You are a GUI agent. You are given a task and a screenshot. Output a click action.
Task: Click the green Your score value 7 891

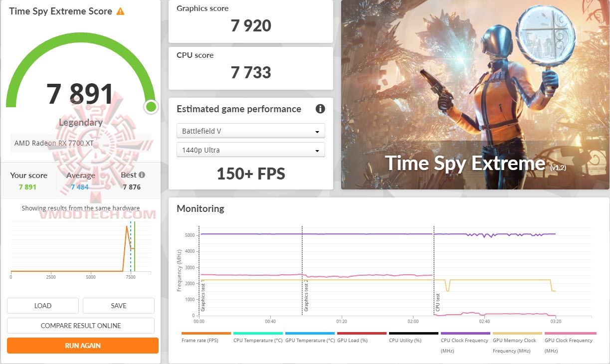point(27,187)
